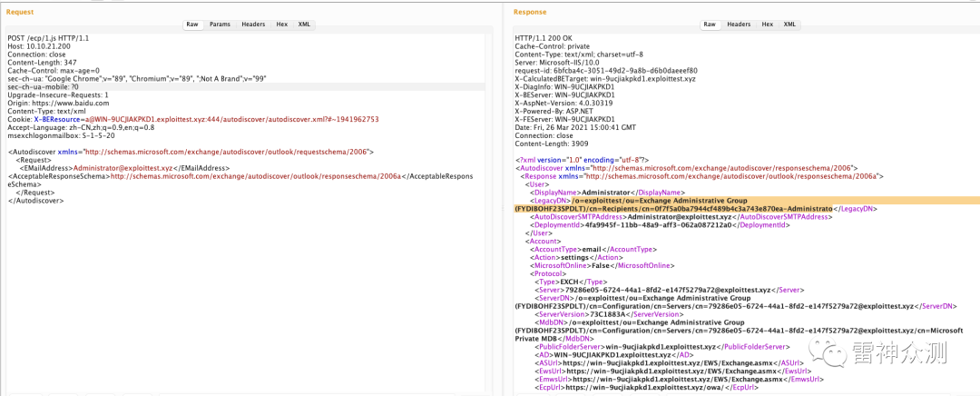This screenshot has height=396, width=980.
Task: Open the Response Headers tab
Action: click(x=738, y=25)
